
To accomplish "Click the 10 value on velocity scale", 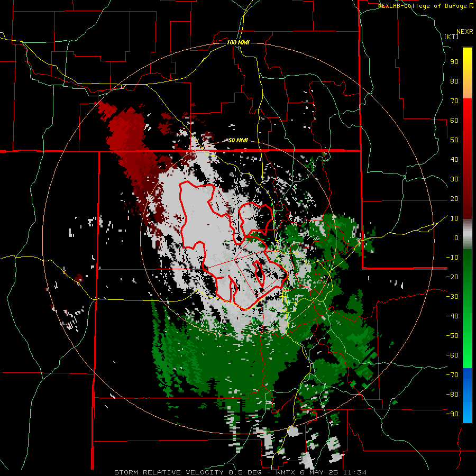I will [x=454, y=218].
